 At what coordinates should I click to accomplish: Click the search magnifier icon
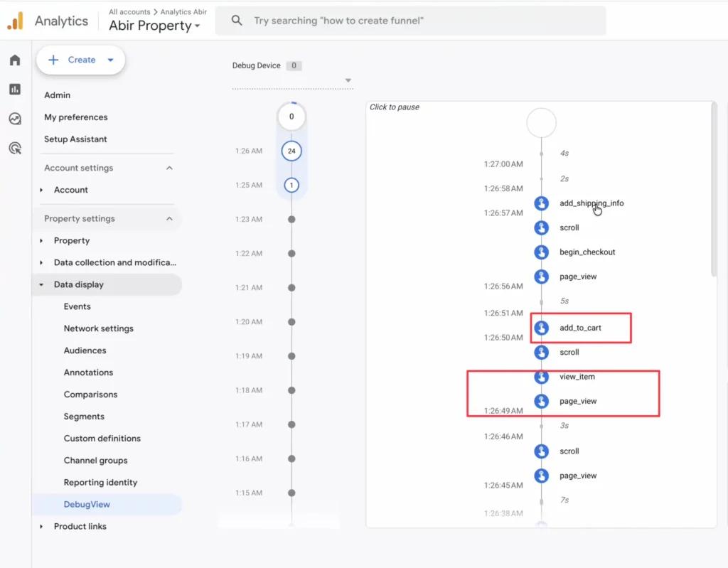pyautogui.click(x=237, y=21)
